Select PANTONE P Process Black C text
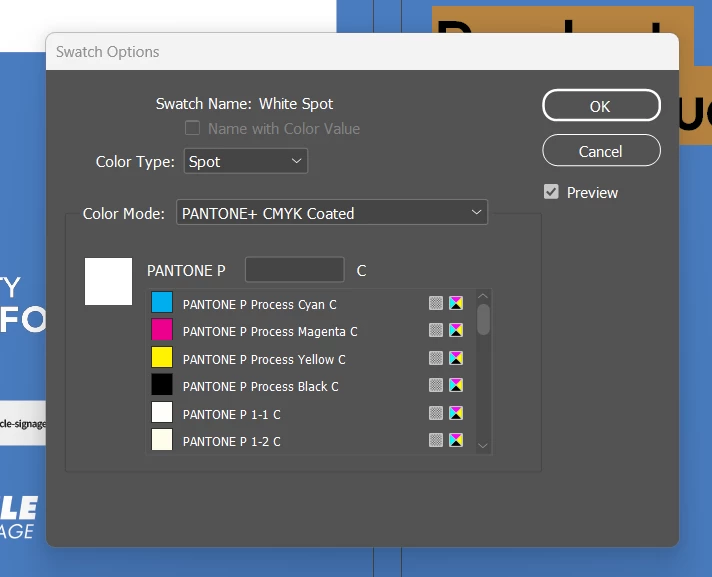 (261, 387)
